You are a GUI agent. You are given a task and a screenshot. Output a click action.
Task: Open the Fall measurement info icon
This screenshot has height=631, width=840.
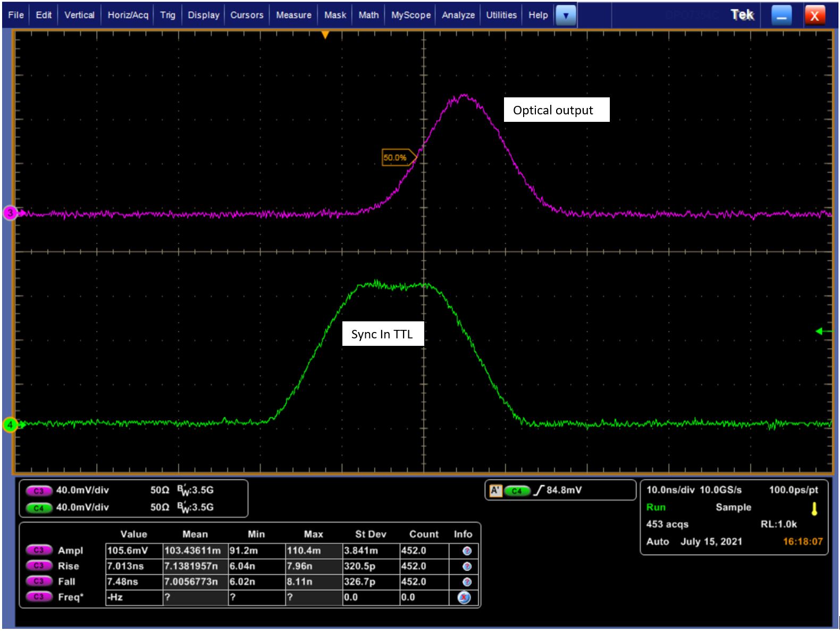[x=467, y=582]
